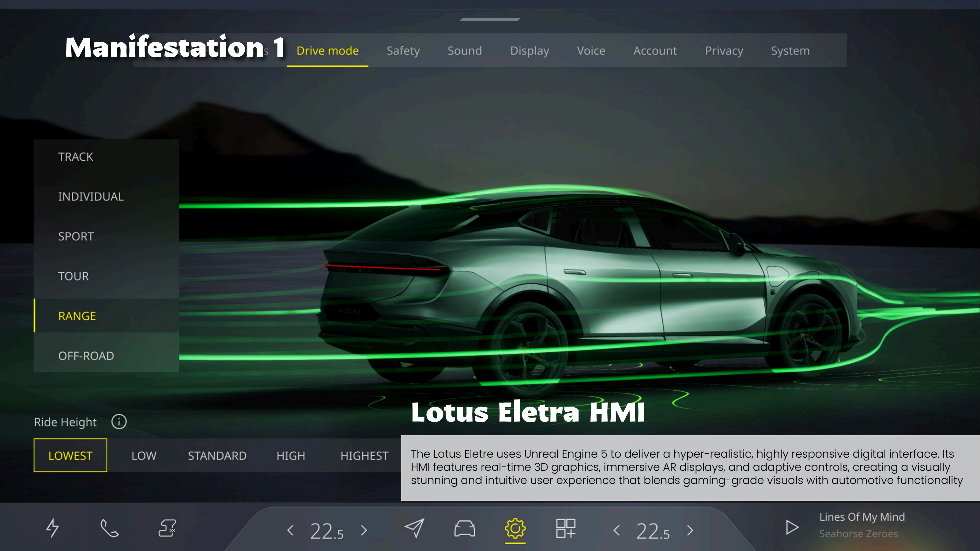Increase left temperature with right chevron
This screenshot has height=551, width=980.
click(364, 530)
